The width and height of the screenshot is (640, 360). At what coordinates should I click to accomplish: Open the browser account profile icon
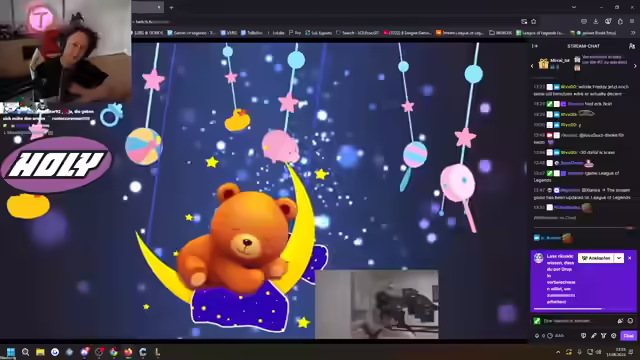(x=608, y=21)
